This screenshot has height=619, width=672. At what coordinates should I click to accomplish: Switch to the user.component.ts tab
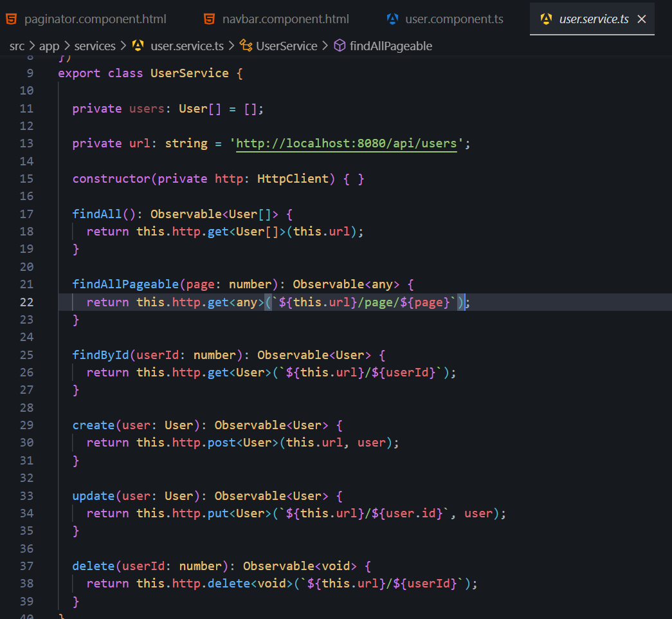[454, 19]
